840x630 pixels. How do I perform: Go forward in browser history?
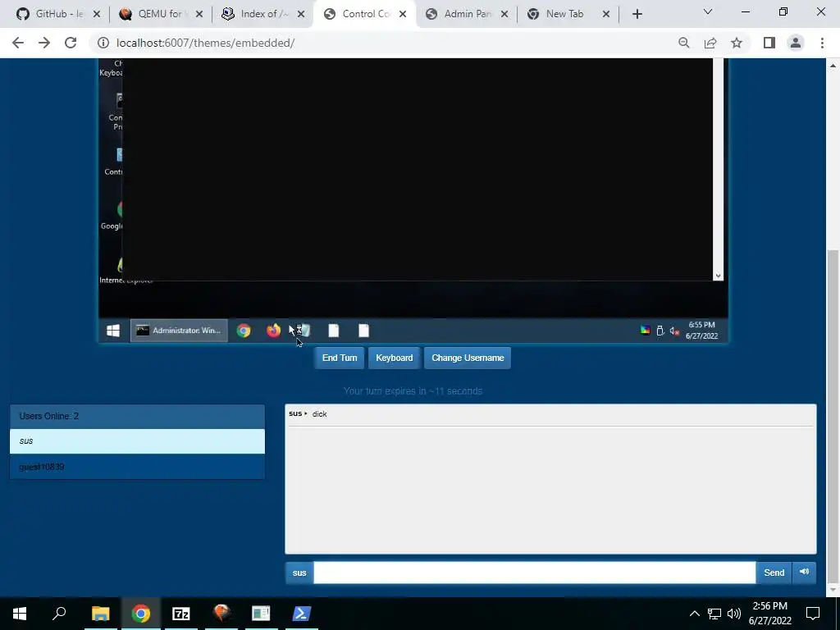[44, 43]
